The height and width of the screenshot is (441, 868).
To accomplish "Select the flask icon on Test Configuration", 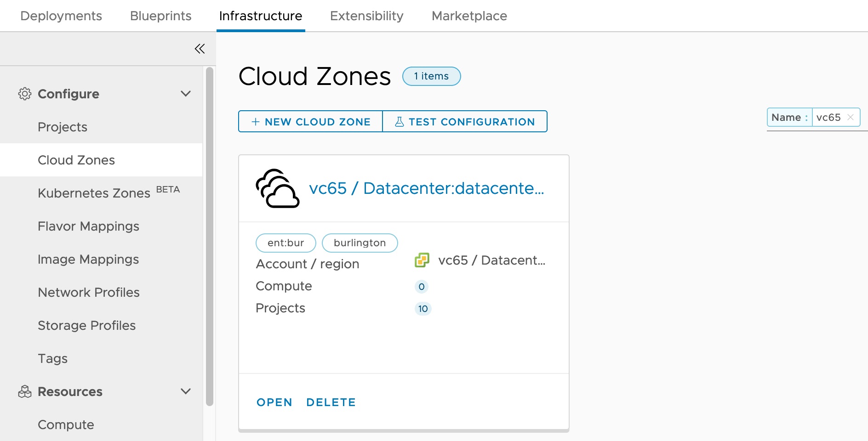I will pos(399,121).
